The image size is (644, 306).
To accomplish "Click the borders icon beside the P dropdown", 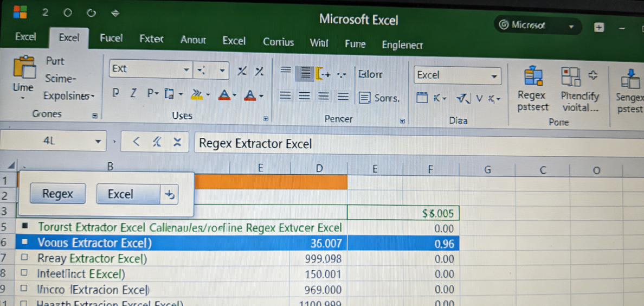I will pyautogui.click(x=169, y=94).
